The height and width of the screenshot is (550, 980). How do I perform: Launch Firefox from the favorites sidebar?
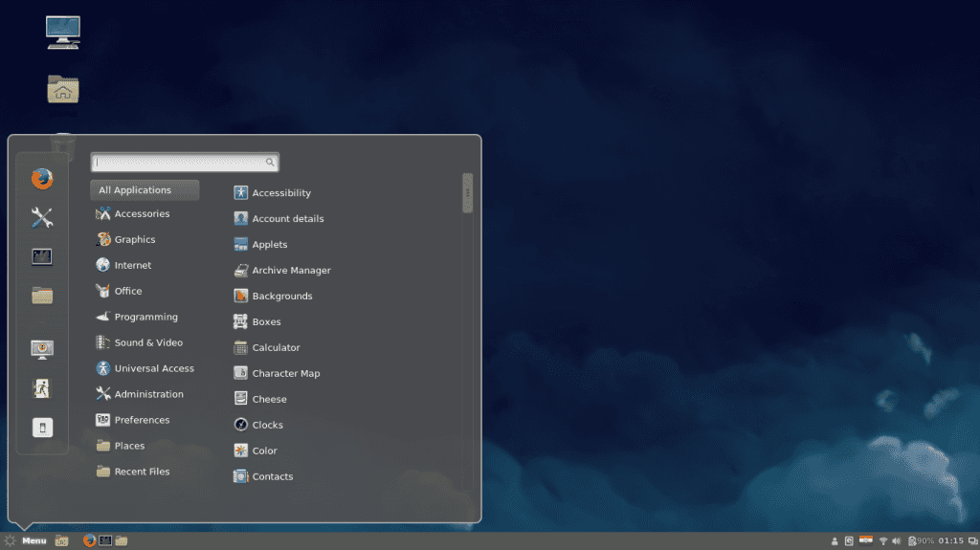[x=41, y=179]
